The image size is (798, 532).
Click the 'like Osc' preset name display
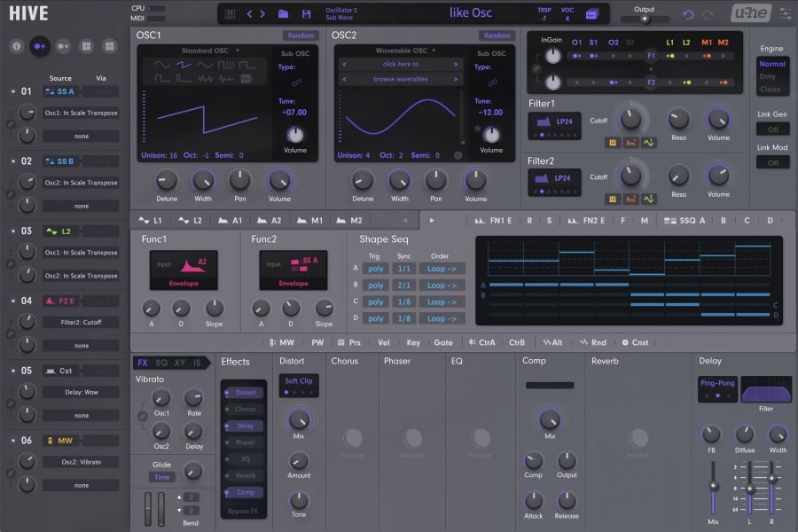tap(471, 13)
